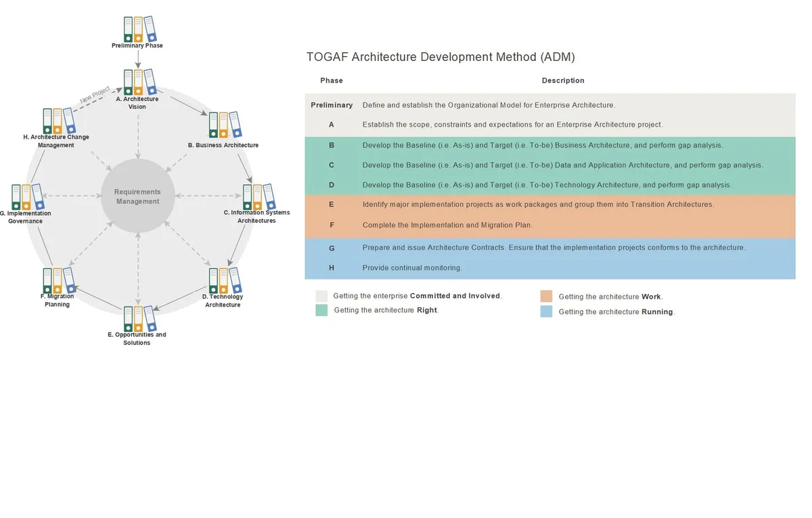Click the 'B. Business Architecture' diagram label
Screen dimensions: 812x518
point(223,145)
